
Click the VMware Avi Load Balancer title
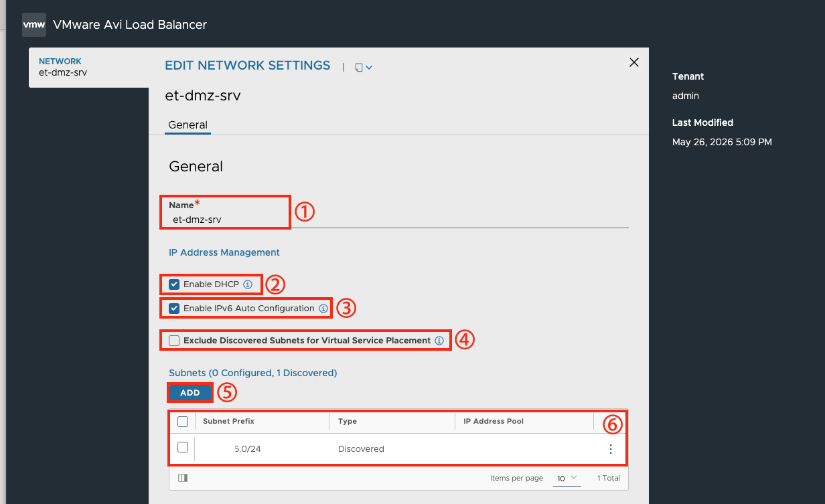(130, 25)
